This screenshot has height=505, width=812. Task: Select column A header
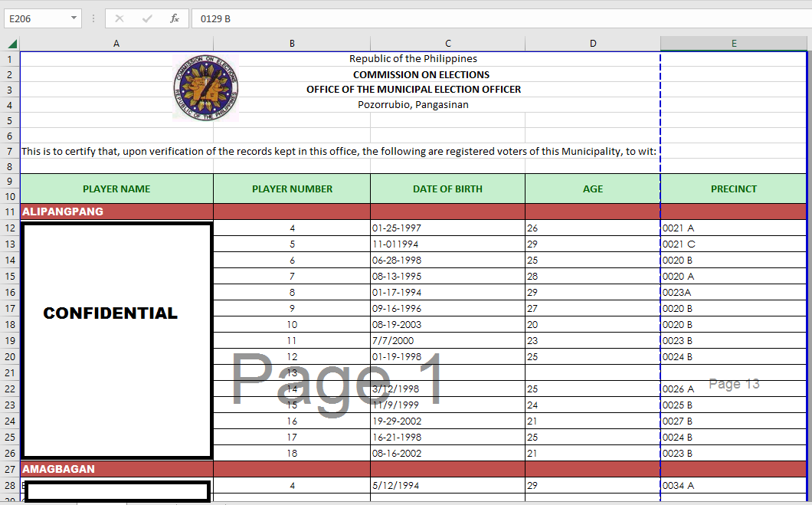116,44
